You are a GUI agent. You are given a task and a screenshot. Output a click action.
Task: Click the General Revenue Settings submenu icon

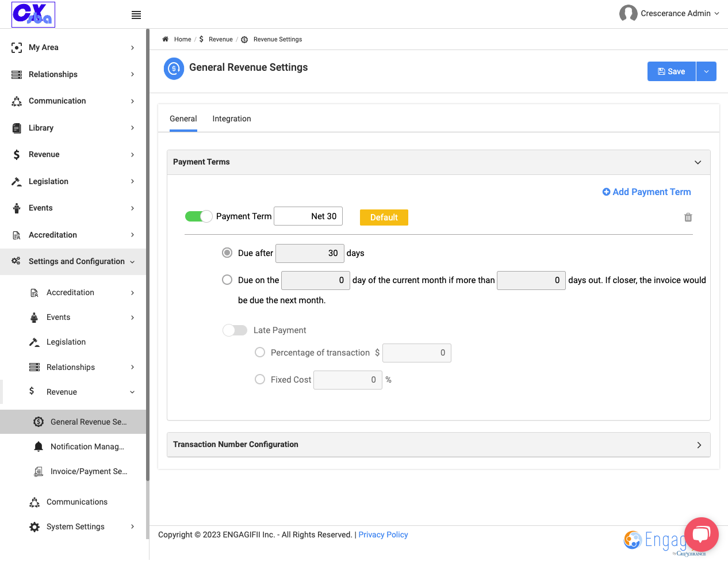tap(39, 422)
